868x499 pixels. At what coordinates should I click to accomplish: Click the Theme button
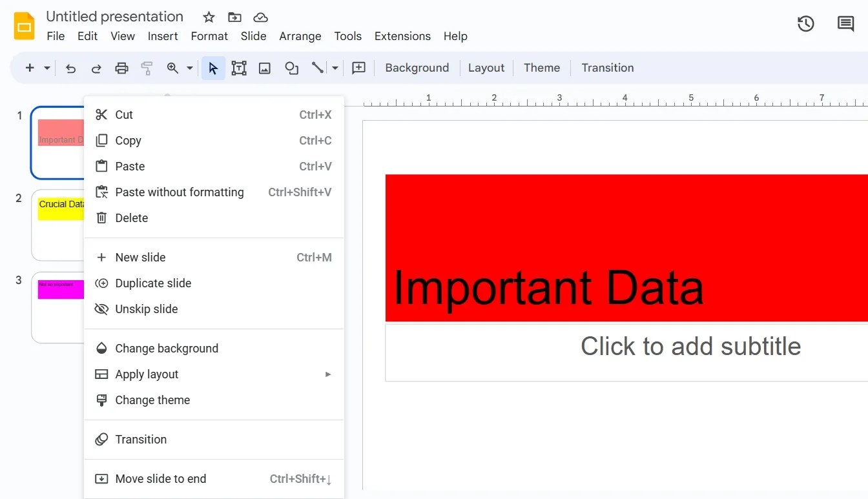click(541, 67)
